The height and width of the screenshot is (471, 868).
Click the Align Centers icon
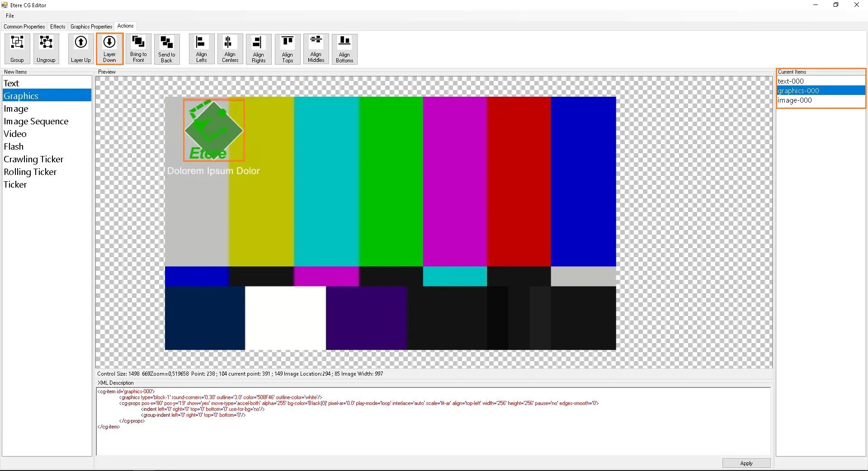tap(230, 49)
